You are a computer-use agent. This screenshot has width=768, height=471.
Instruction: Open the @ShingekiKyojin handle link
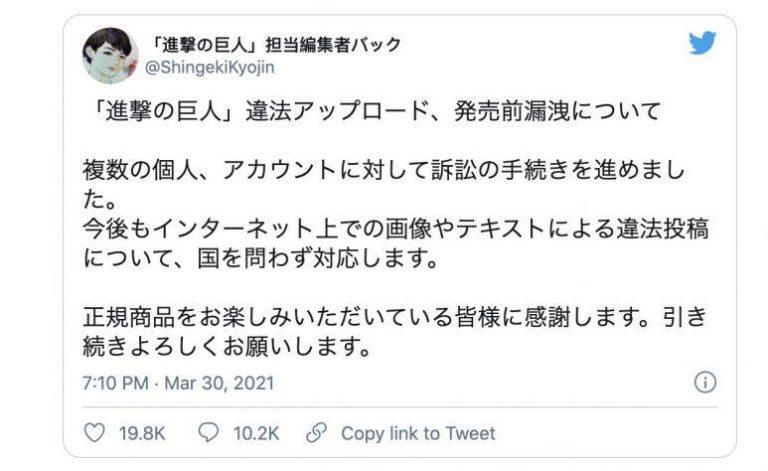(209, 66)
